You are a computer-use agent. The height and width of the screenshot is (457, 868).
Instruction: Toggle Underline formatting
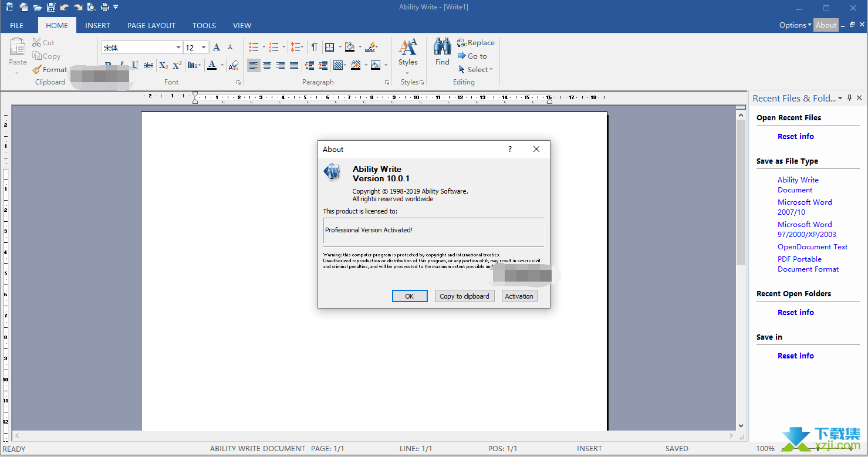coord(135,65)
